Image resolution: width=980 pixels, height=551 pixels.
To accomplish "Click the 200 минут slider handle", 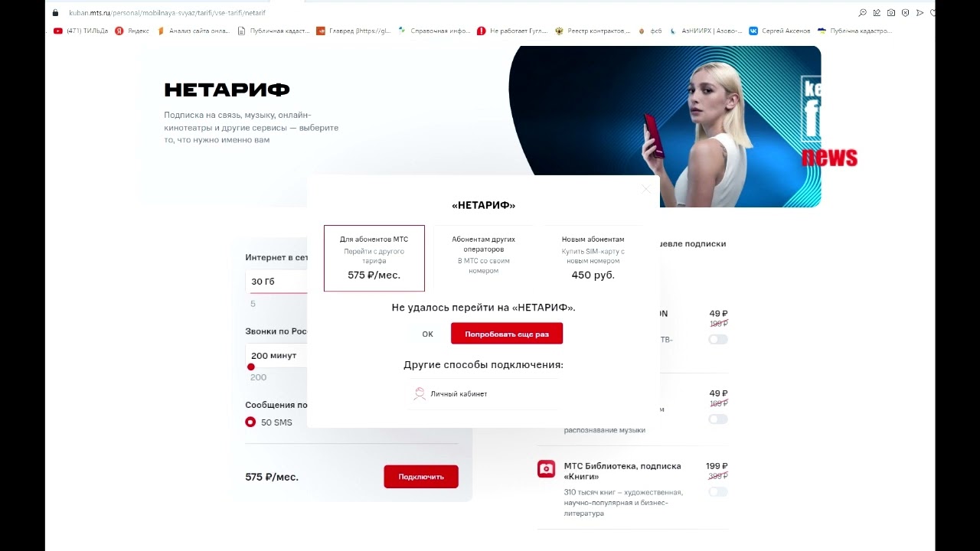I will pyautogui.click(x=250, y=367).
